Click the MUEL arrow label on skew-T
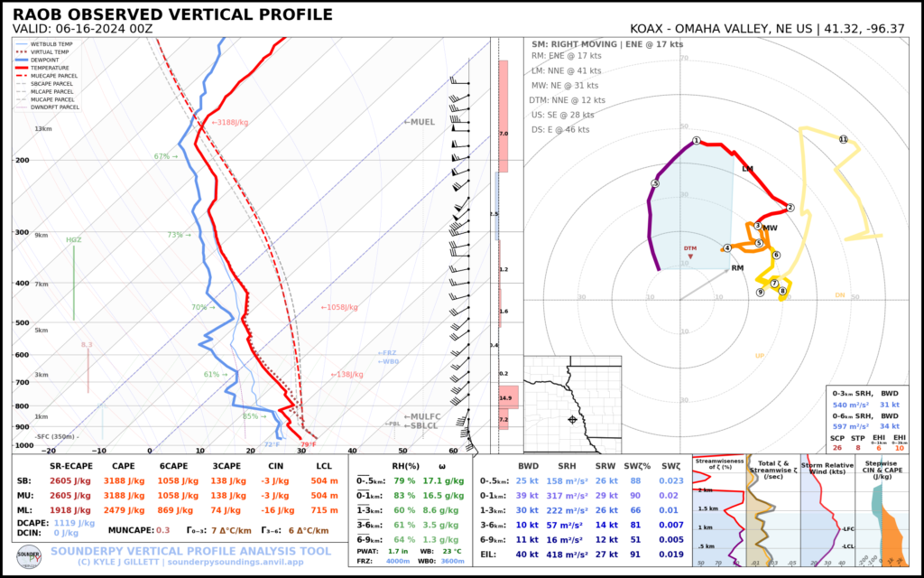The width and height of the screenshot is (924, 578). [419, 122]
